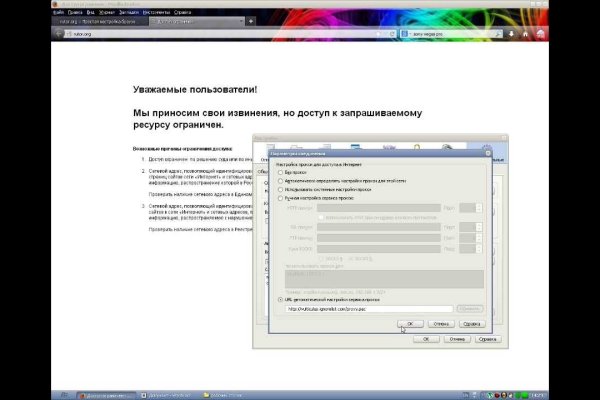
Task: Open the Файл menu
Action: click(x=59, y=12)
